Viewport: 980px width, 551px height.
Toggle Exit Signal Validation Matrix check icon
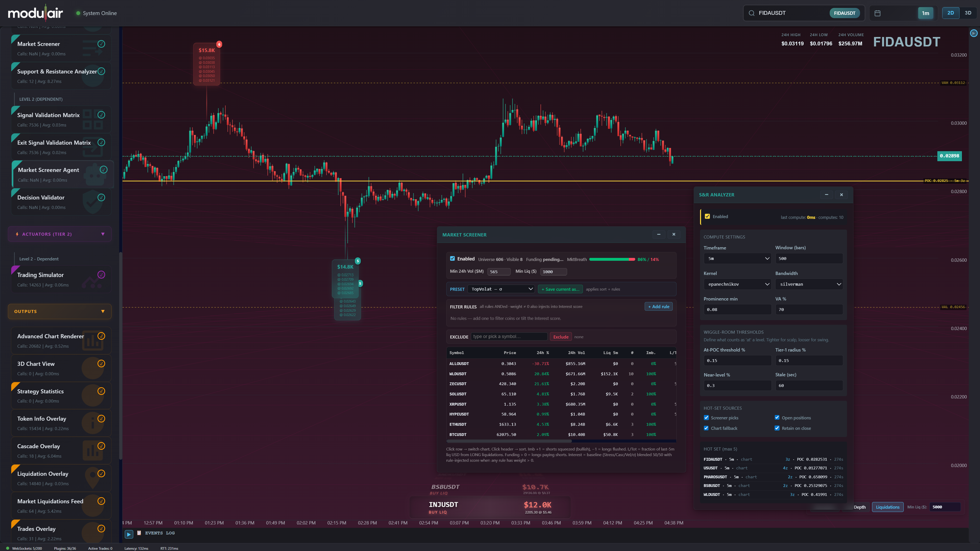tap(101, 142)
